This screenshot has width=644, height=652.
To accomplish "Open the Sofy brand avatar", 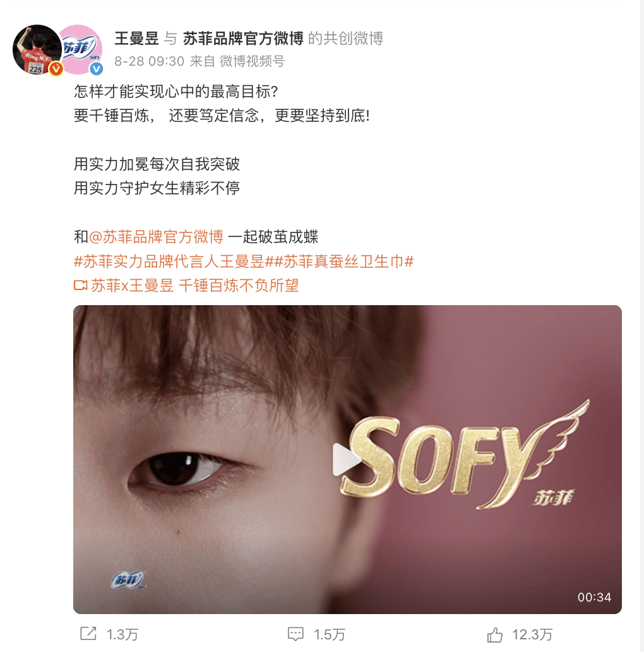I will [x=81, y=49].
